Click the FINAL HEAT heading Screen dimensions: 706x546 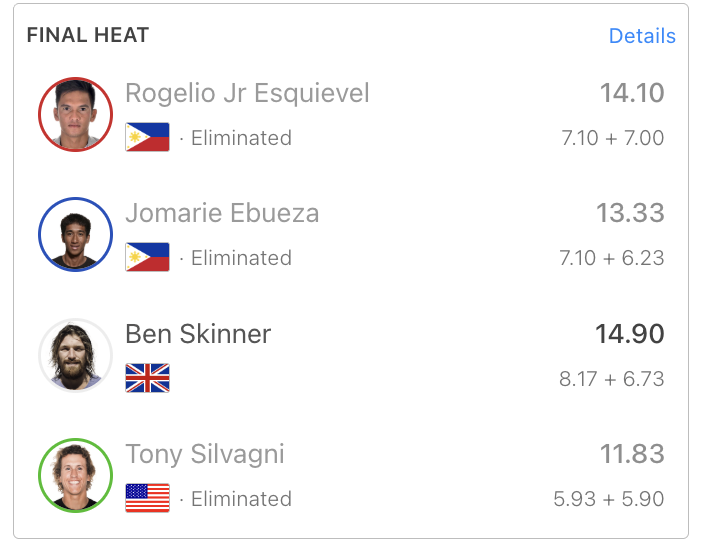(88, 35)
